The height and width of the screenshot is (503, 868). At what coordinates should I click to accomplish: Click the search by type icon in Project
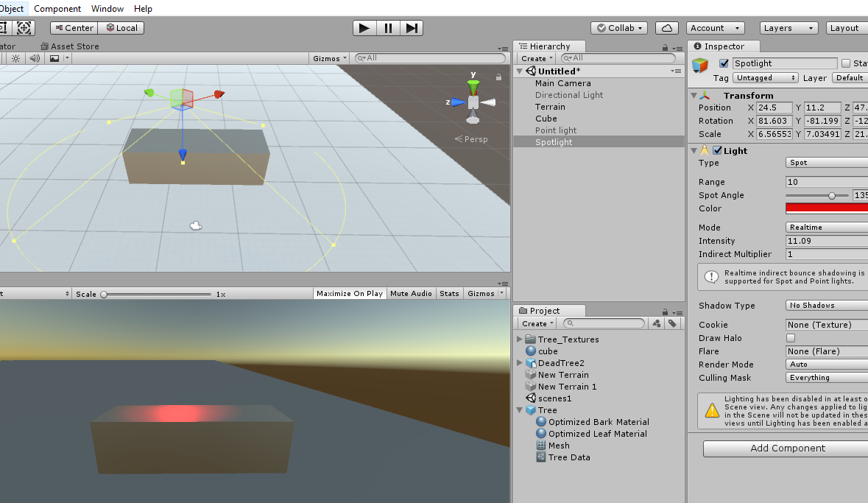657,323
